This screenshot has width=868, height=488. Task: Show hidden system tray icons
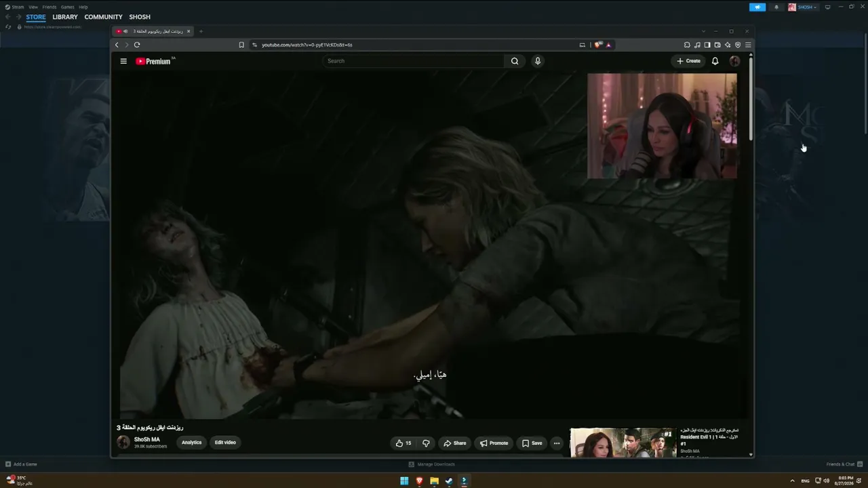[792, 481]
